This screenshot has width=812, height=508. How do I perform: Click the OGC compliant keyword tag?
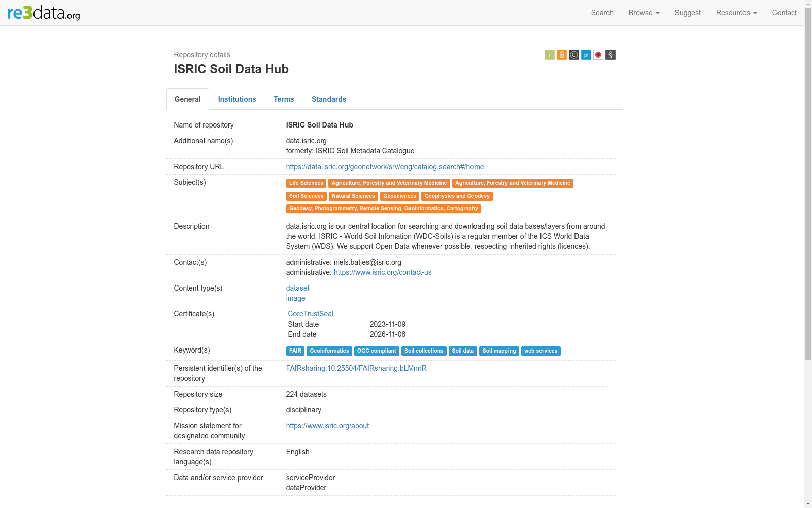377,351
